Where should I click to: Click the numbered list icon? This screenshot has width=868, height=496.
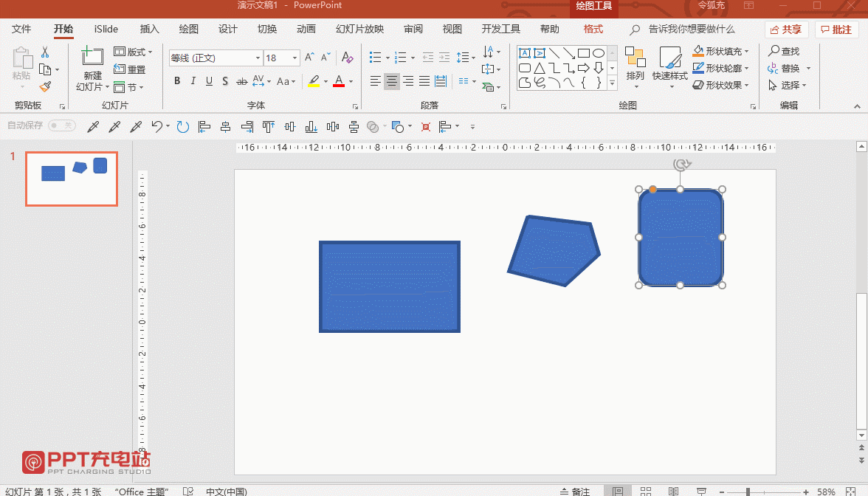(x=401, y=57)
